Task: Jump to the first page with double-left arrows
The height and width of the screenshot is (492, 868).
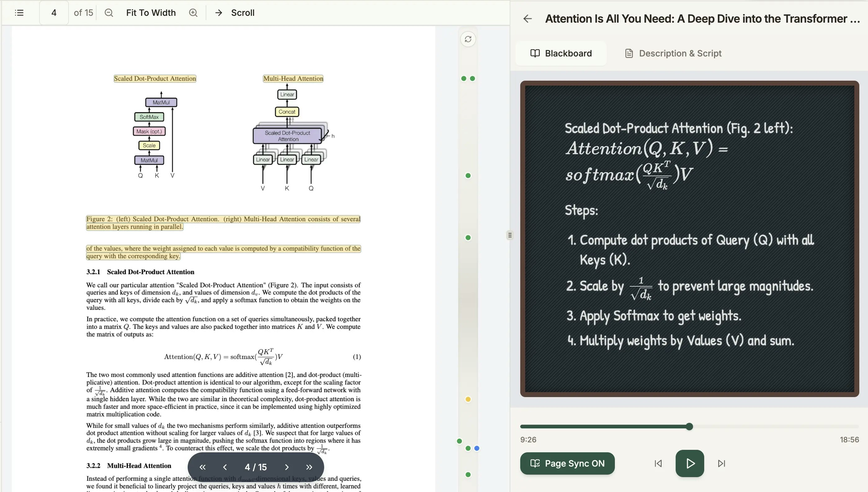Action: [202, 467]
